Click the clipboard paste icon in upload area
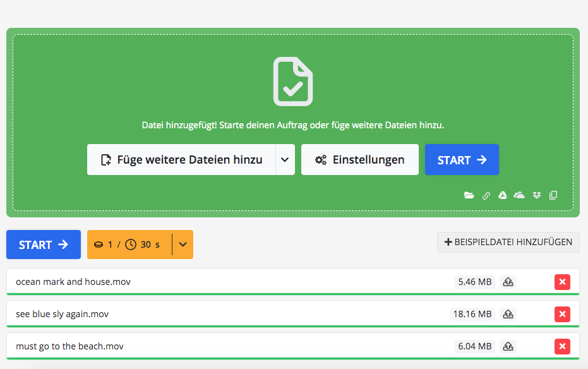This screenshot has height=369, width=588. click(x=553, y=195)
